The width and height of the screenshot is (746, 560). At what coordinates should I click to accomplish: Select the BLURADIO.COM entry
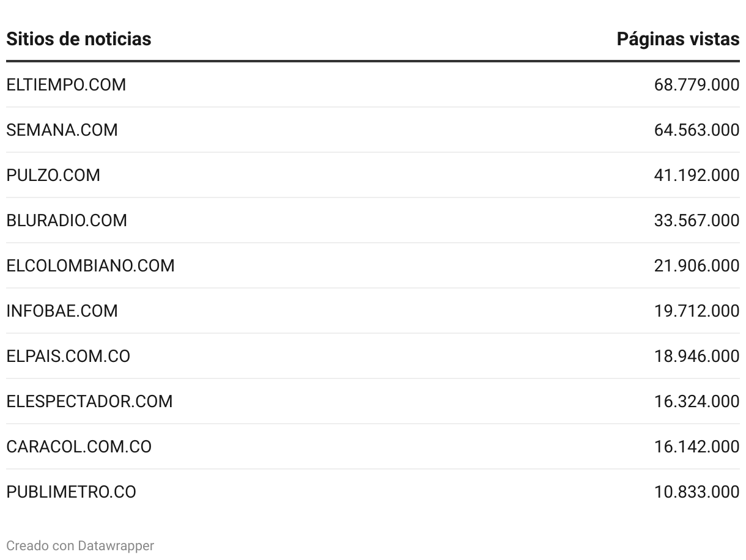[67, 221]
